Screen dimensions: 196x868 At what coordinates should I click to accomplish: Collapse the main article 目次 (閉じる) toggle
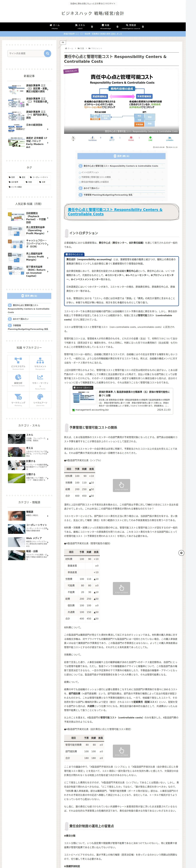121,156
